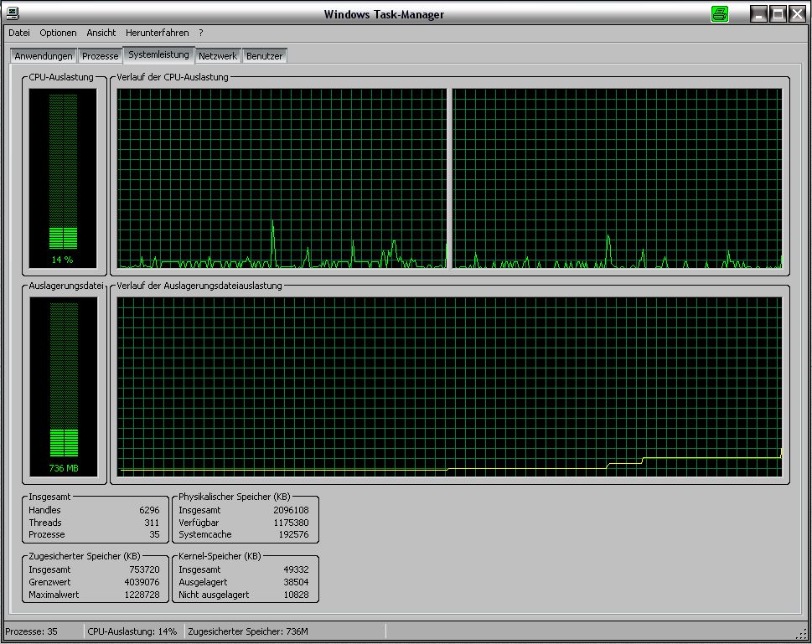Click the Verfügbar value 1175380
The image size is (812, 644).
coord(291,523)
